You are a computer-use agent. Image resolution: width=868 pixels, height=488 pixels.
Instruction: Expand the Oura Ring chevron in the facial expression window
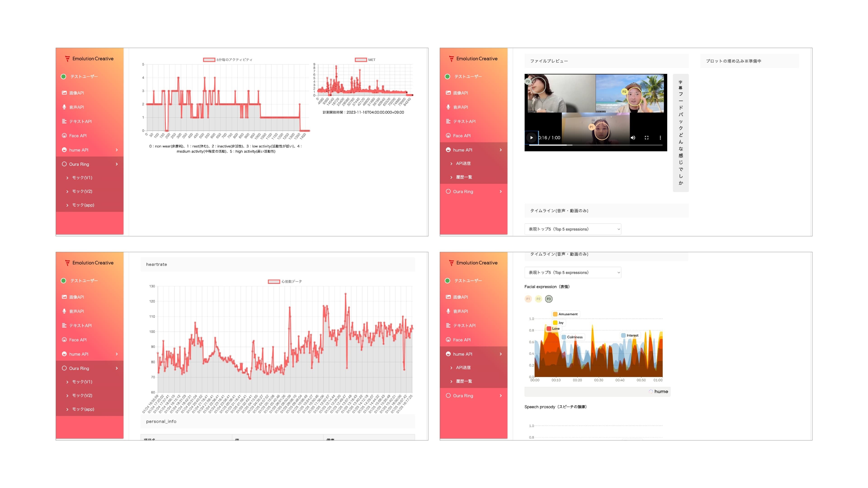point(501,395)
